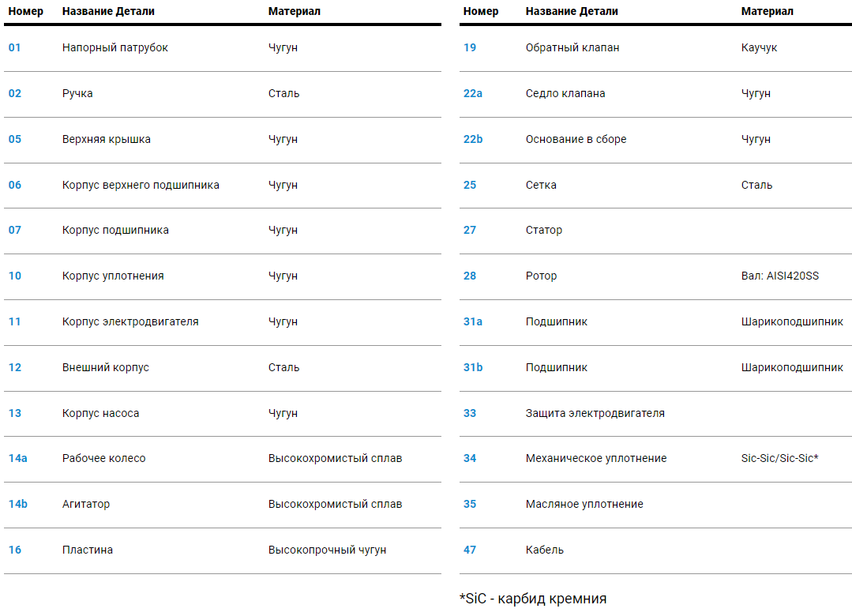Click the 'Каучук' material cell

click(760, 47)
